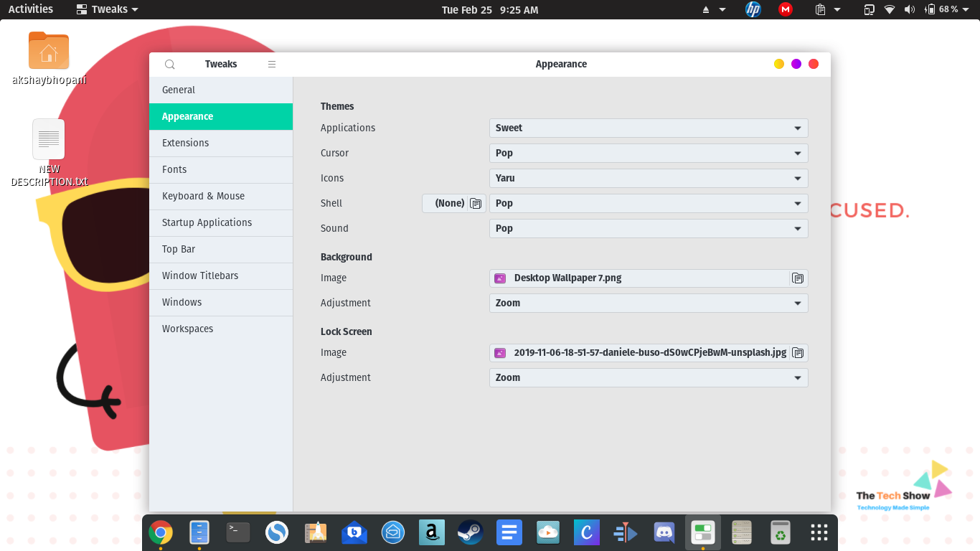Open the Sound theme dropdown

point(648,228)
